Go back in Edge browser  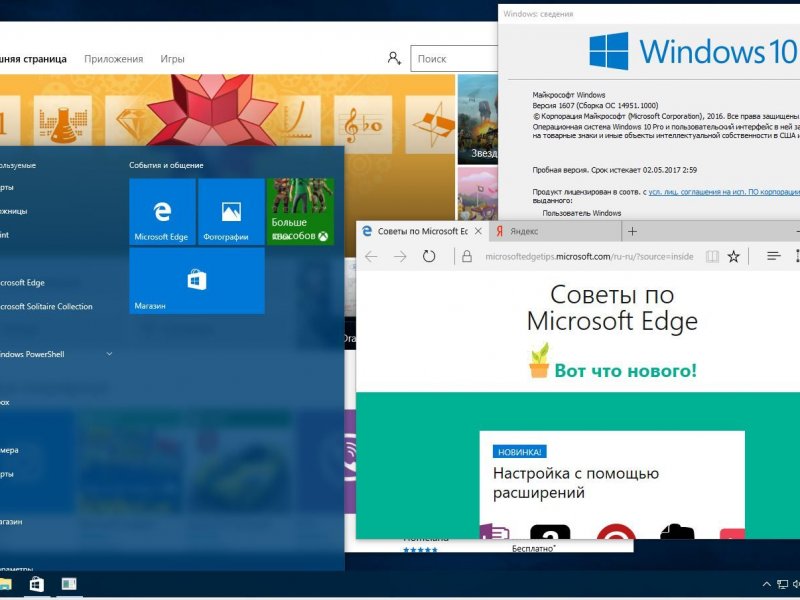(x=371, y=256)
